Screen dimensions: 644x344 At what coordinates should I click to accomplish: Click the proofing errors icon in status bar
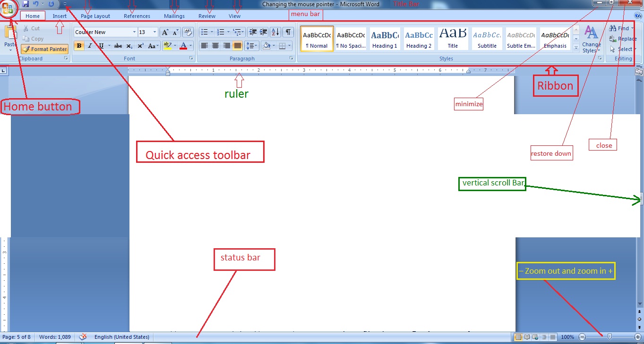coord(83,337)
